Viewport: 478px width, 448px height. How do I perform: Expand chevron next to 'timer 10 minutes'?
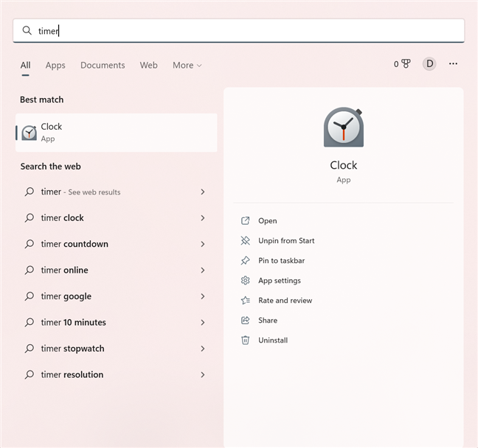(x=203, y=323)
